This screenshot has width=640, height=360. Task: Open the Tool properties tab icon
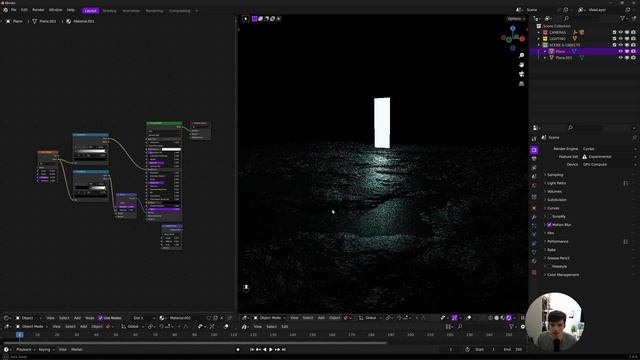pos(534,139)
